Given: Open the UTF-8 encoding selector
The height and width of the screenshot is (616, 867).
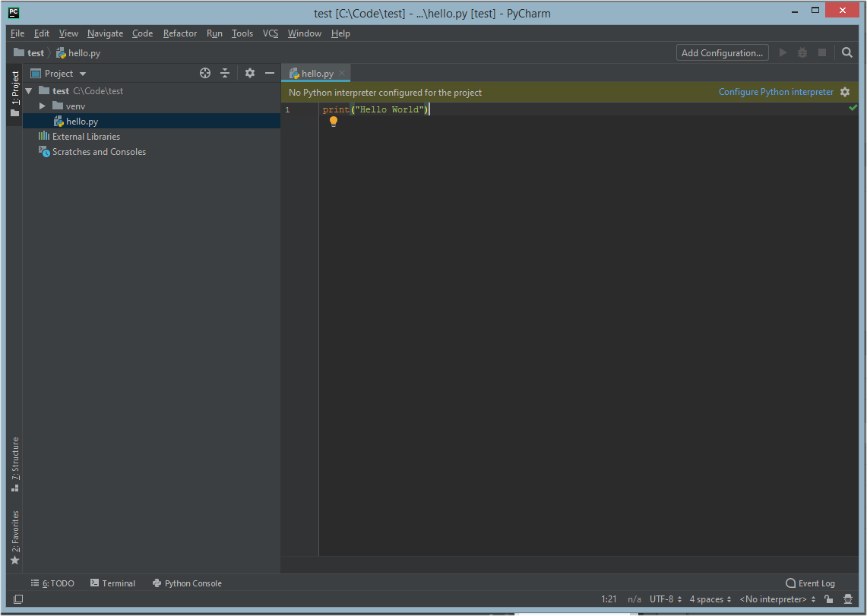Looking at the screenshot, I should pyautogui.click(x=664, y=599).
